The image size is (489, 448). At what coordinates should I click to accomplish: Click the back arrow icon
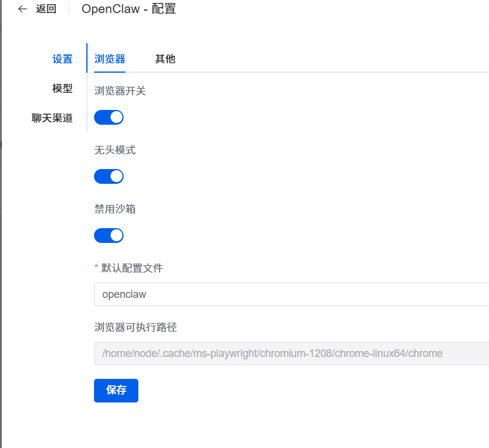point(22,9)
